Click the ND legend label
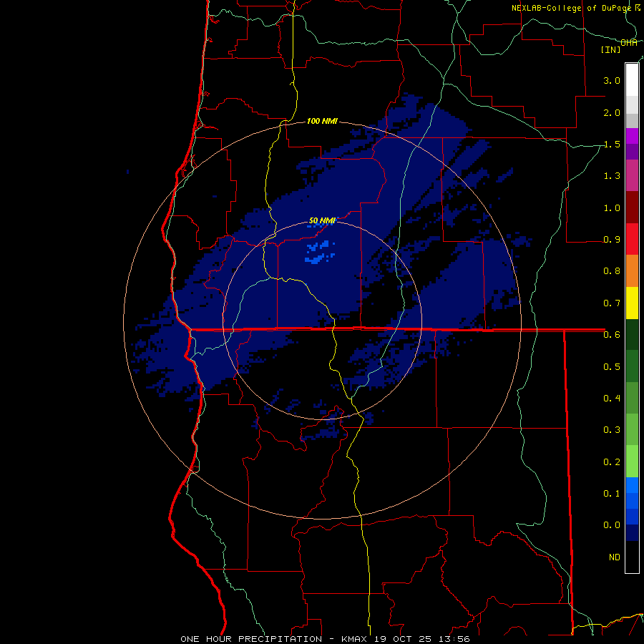This screenshot has width=644, height=644. (x=615, y=557)
